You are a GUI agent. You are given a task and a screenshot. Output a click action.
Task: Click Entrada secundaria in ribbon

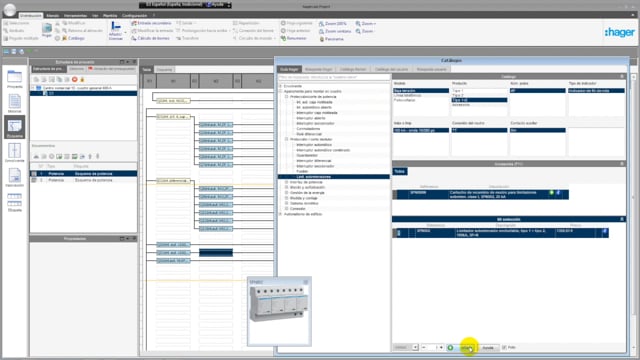point(151,23)
